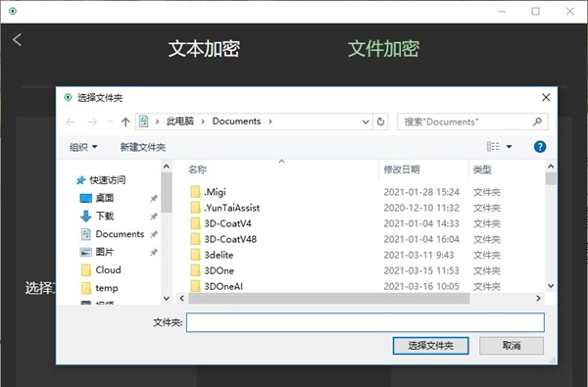
Task: Open the address bar history dropdown
Action: (366, 121)
